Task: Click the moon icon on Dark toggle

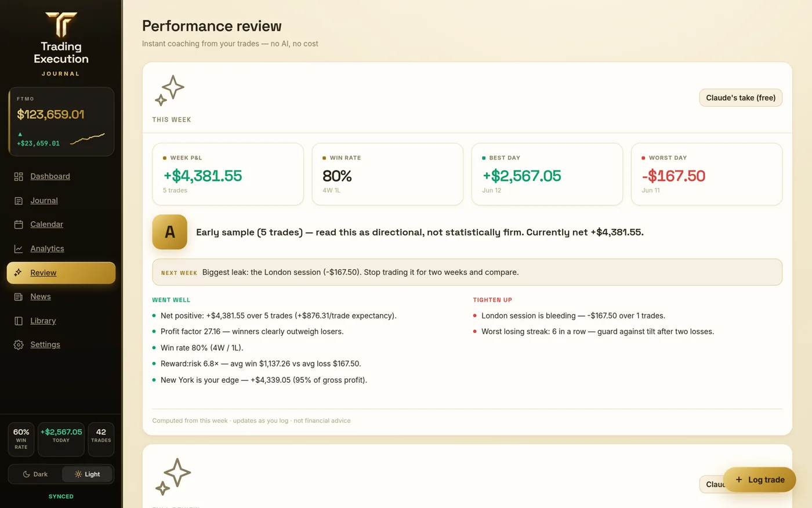Action: [26, 474]
